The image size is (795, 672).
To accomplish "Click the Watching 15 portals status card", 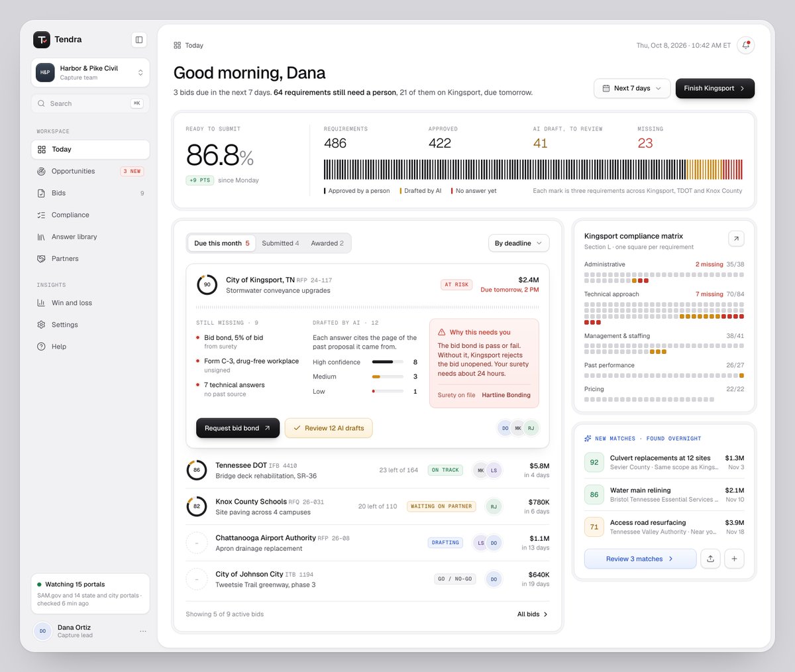I will coord(90,594).
